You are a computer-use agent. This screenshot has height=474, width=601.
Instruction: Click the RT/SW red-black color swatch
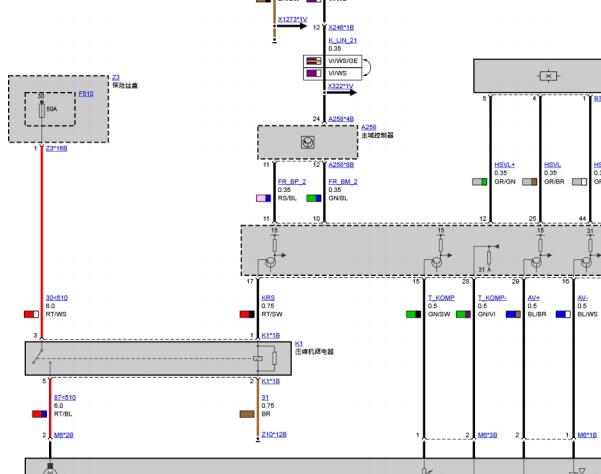247,314
